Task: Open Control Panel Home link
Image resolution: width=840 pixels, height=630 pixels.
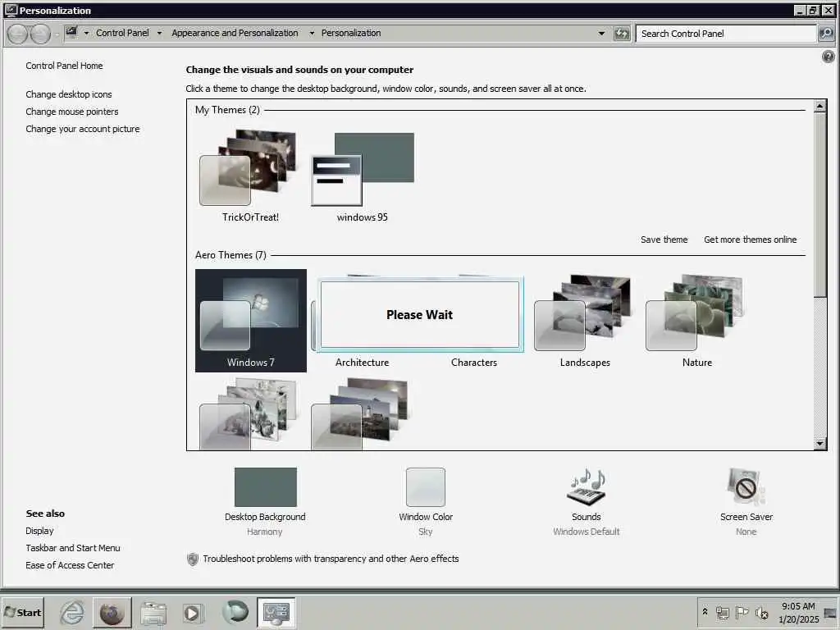Action: point(64,66)
